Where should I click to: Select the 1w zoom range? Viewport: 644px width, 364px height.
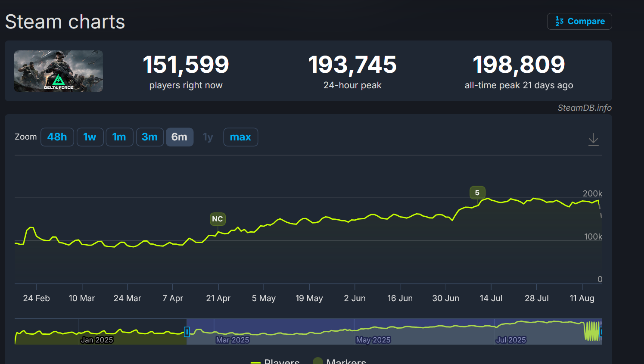tap(90, 137)
